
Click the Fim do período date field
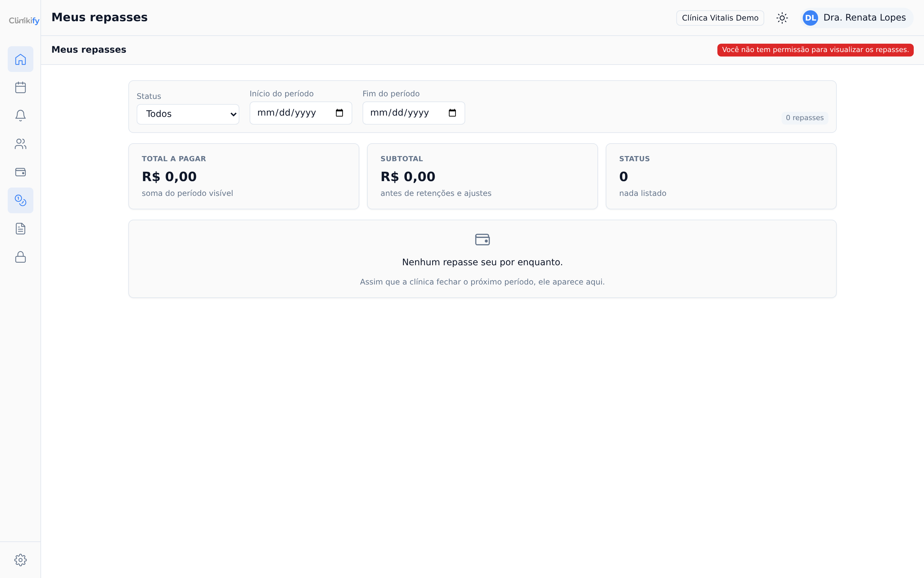[x=414, y=113]
